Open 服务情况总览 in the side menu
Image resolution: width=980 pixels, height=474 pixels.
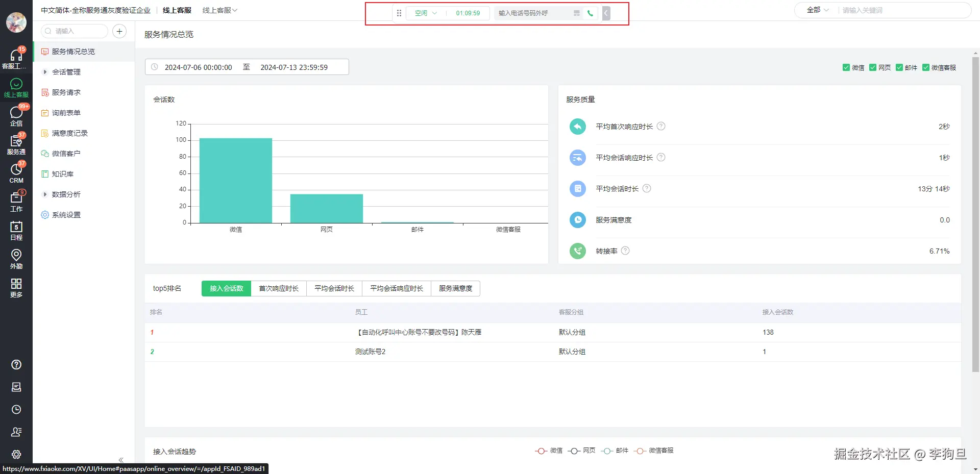pos(84,52)
